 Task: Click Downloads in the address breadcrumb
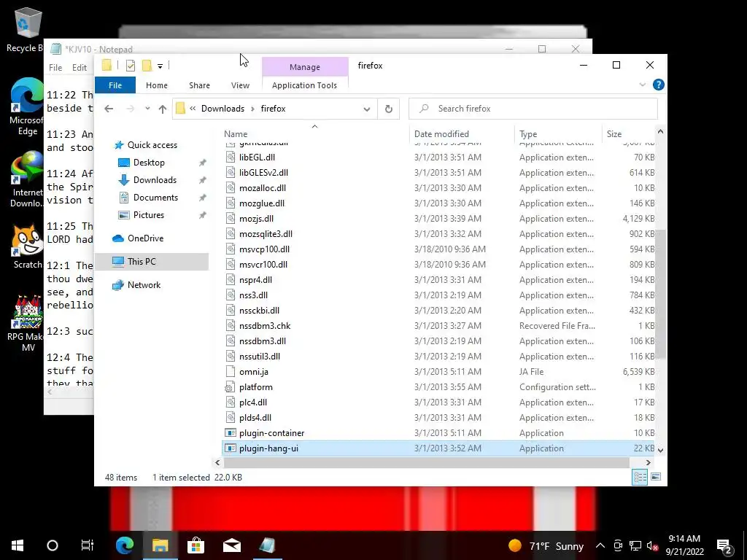coord(222,109)
